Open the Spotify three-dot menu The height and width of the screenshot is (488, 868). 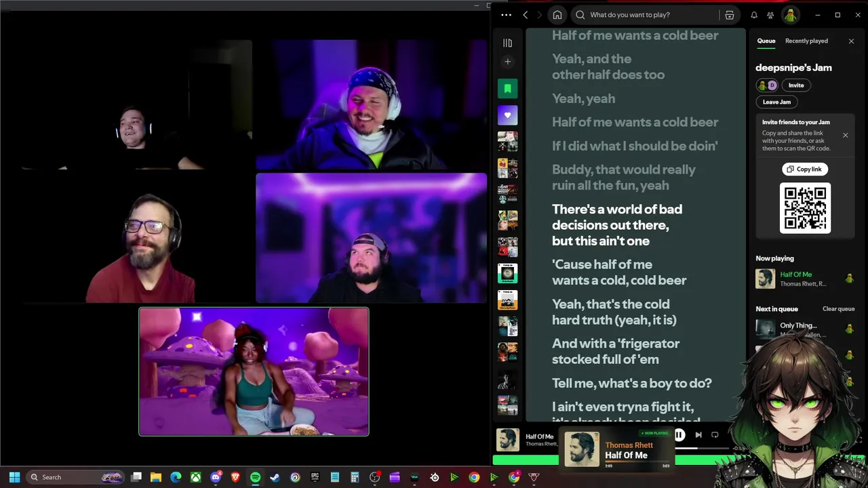[506, 15]
